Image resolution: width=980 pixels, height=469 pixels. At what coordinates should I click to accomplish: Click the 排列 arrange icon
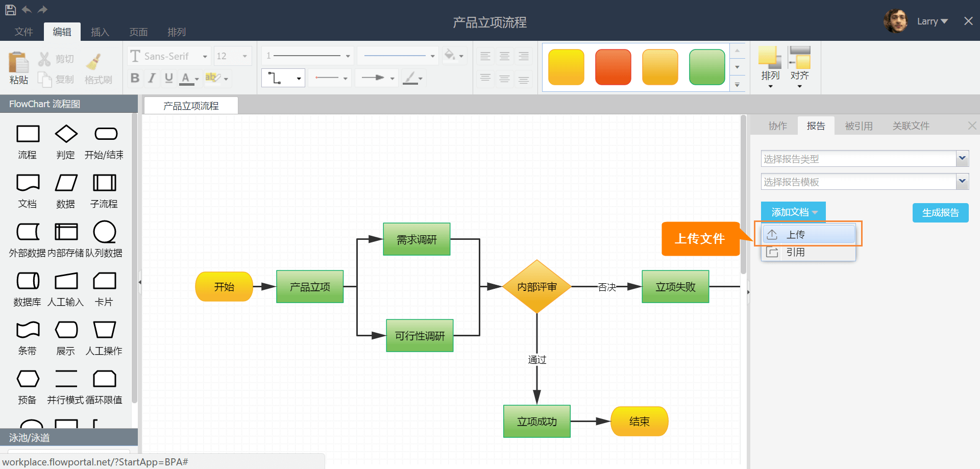pyautogui.click(x=770, y=58)
